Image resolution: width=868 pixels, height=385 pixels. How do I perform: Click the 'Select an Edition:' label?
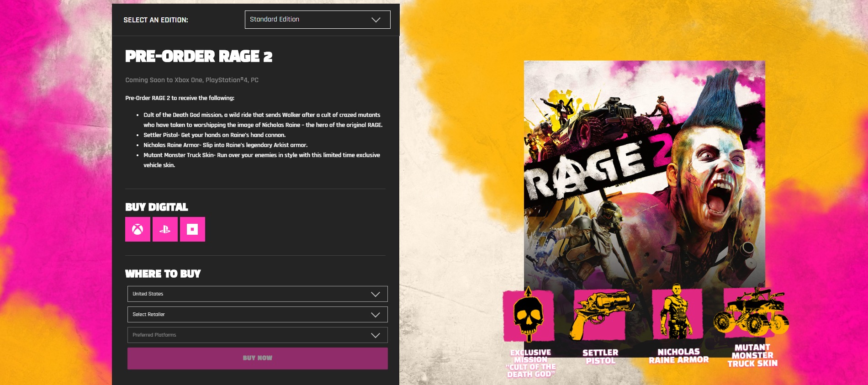[156, 20]
